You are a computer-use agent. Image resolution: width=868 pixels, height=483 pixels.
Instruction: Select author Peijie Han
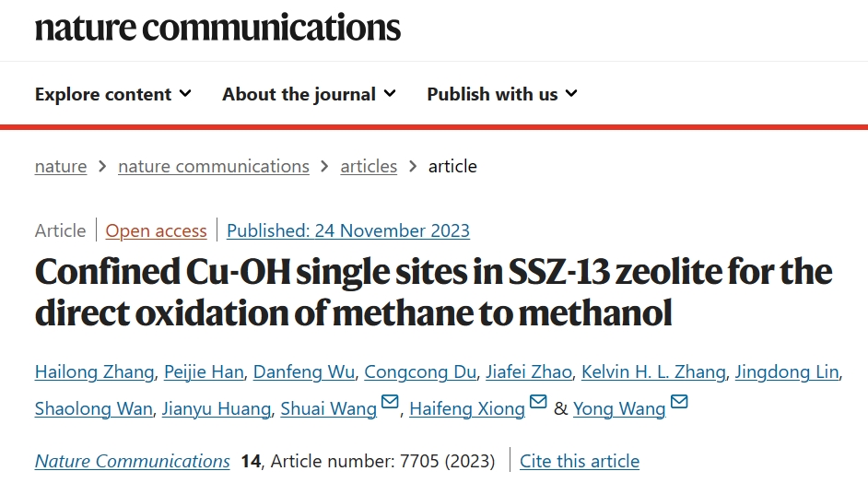click(x=204, y=371)
